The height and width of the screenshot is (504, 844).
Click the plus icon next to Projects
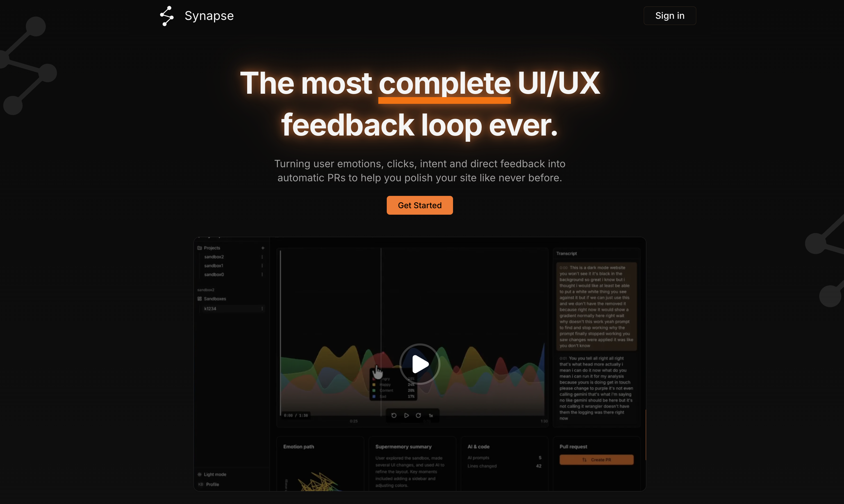pyautogui.click(x=263, y=248)
